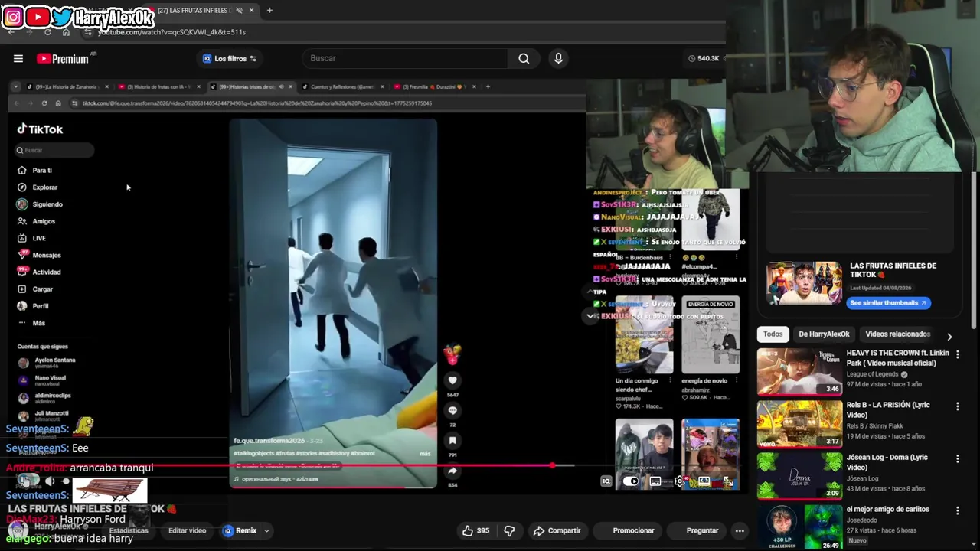Screen dimensions: 980x551
Task: Click the Promocionar button
Action: click(x=633, y=530)
